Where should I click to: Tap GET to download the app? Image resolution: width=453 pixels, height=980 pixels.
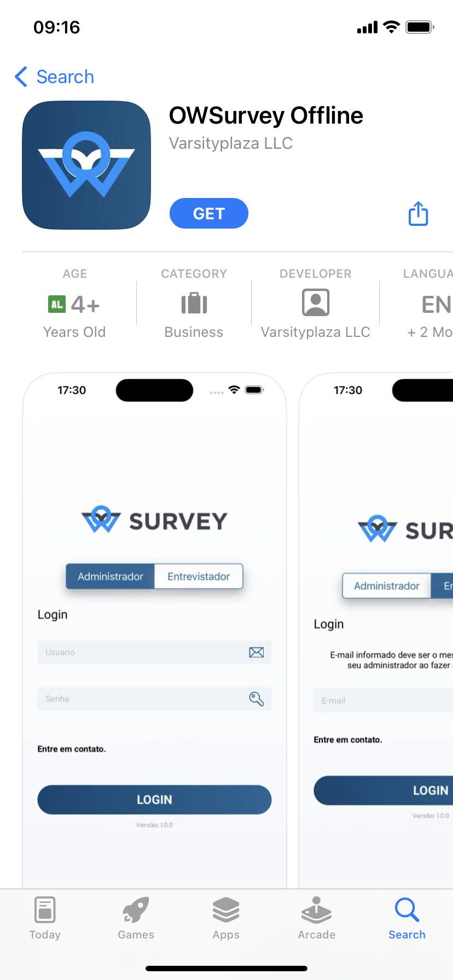click(209, 213)
